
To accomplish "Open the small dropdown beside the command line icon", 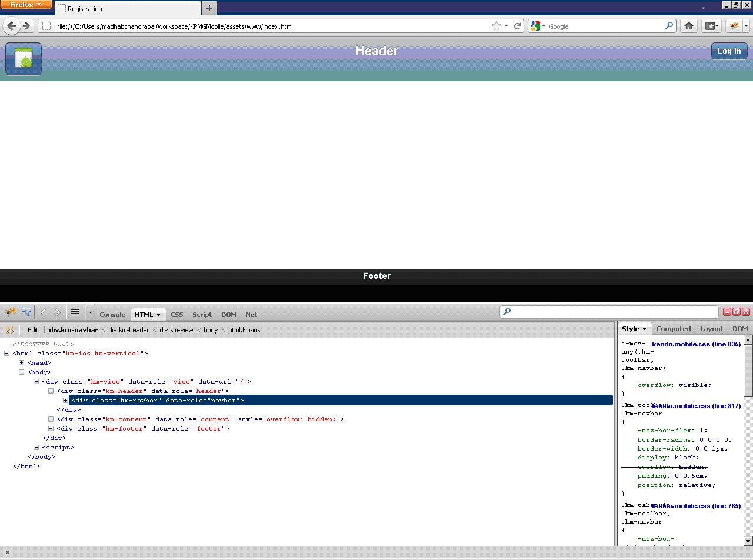I will pos(89,312).
